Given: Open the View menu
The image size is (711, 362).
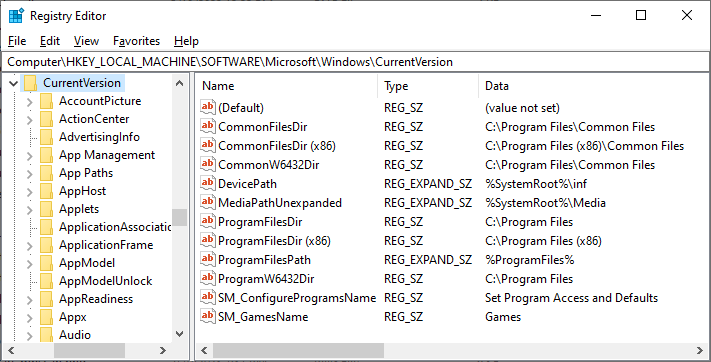Looking at the screenshot, I should [x=86, y=41].
